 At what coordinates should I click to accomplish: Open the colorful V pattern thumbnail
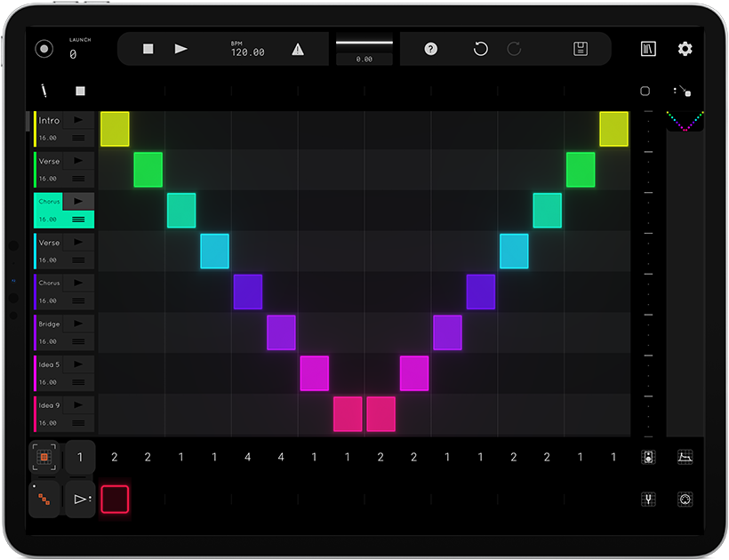coord(685,121)
